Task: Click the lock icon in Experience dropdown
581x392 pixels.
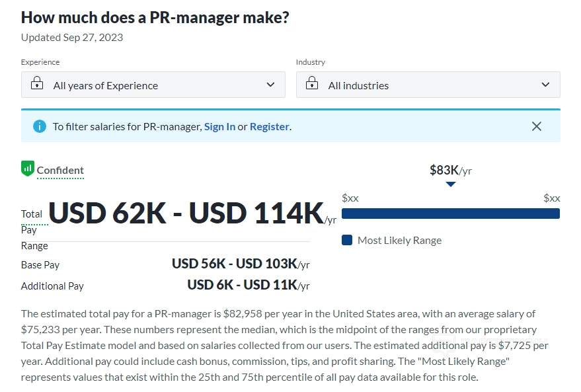Action: click(38, 85)
